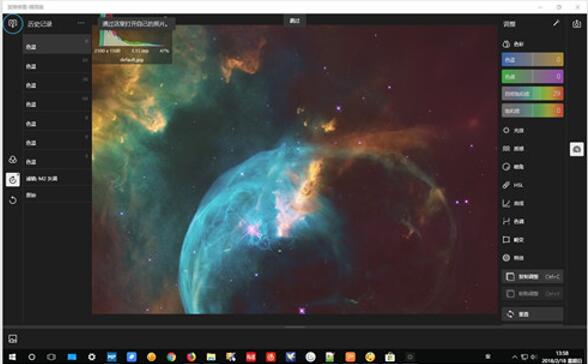Viewport: 588px width, 364px height.
Task: Click the export/save icon at top-right
Action: (577, 24)
